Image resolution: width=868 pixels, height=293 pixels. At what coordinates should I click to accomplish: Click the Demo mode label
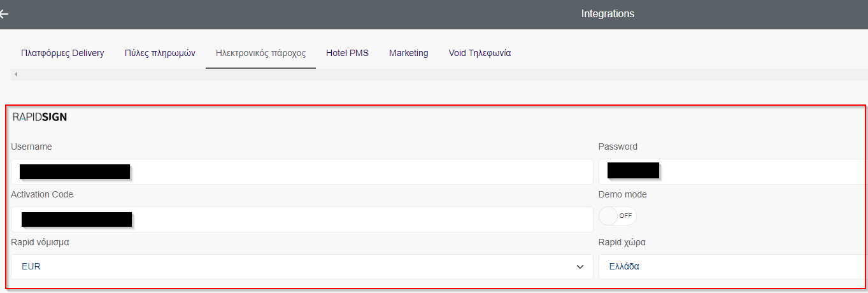click(622, 194)
